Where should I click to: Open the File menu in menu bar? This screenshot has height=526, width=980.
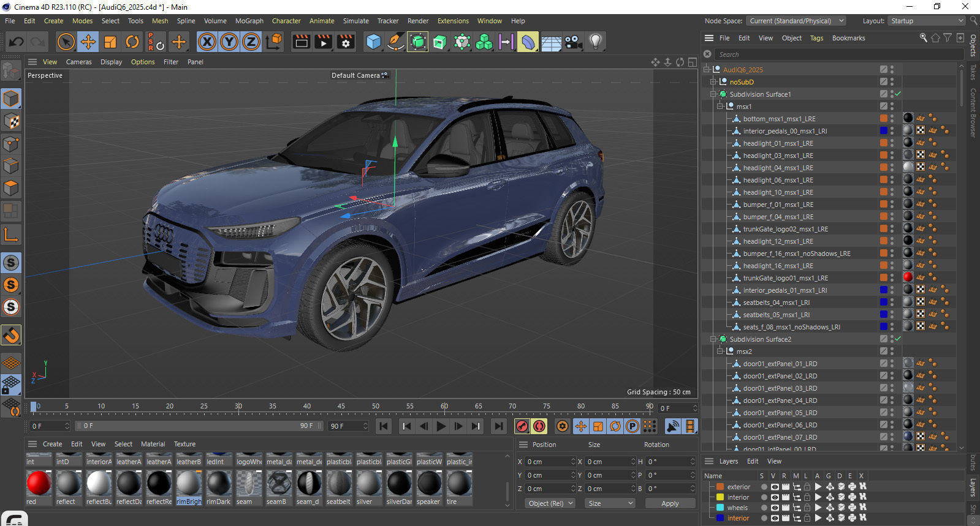click(x=10, y=21)
